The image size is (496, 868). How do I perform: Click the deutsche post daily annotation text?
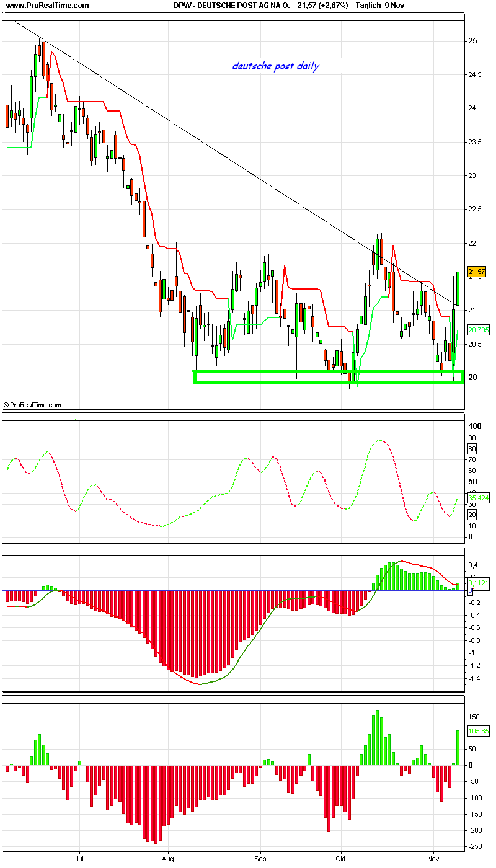275,66
